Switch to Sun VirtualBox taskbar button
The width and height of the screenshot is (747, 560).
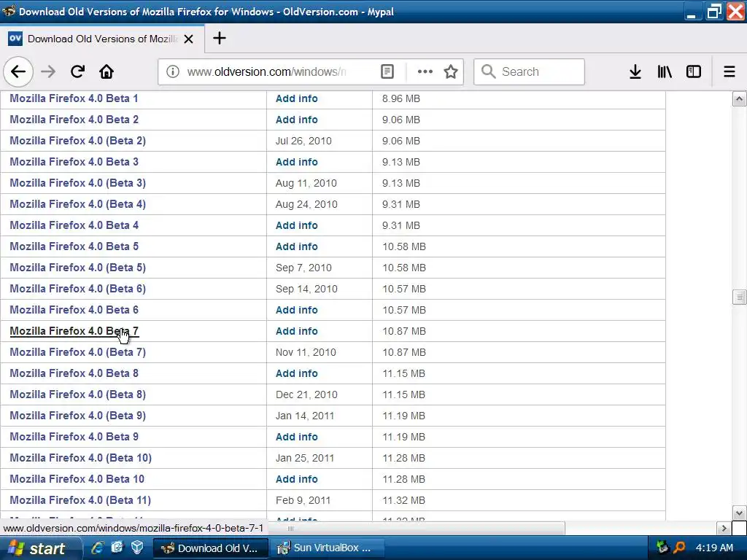(328, 548)
